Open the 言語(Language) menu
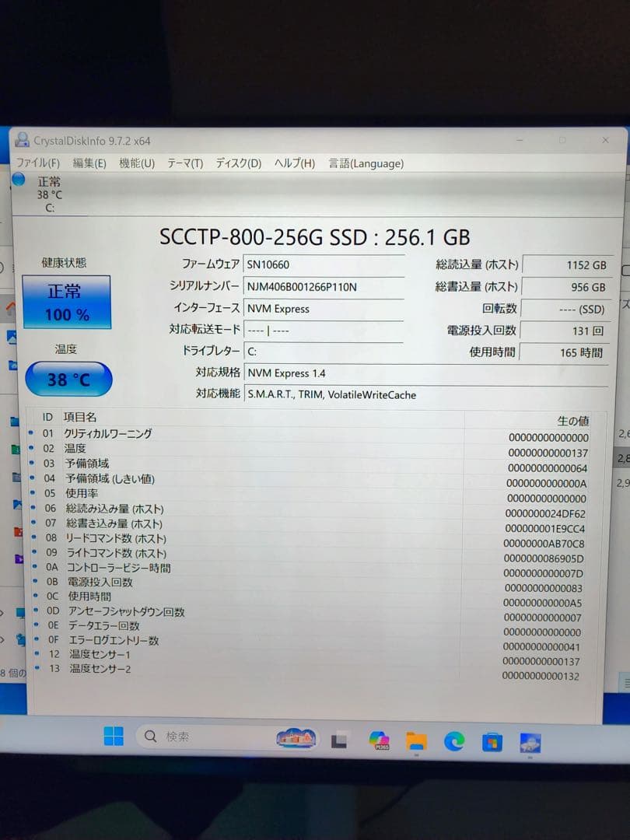Screen dimensions: 630x840 point(366,163)
